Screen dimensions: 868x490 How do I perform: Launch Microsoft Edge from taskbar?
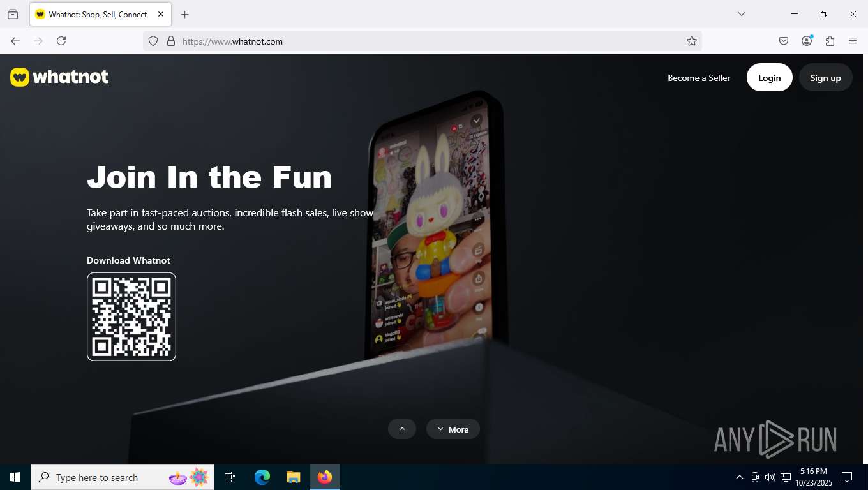click(x=262, y=477)
